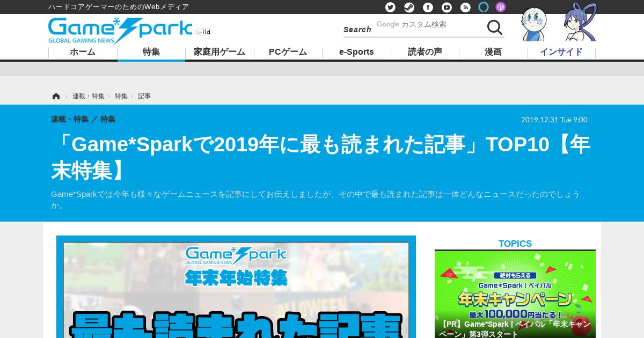Click the date 2019.12.31 Tue 9:00

(554, 120)
